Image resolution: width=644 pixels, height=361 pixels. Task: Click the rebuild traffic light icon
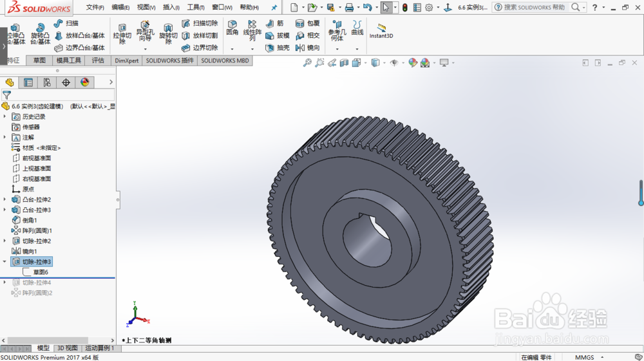coord(404,7)
